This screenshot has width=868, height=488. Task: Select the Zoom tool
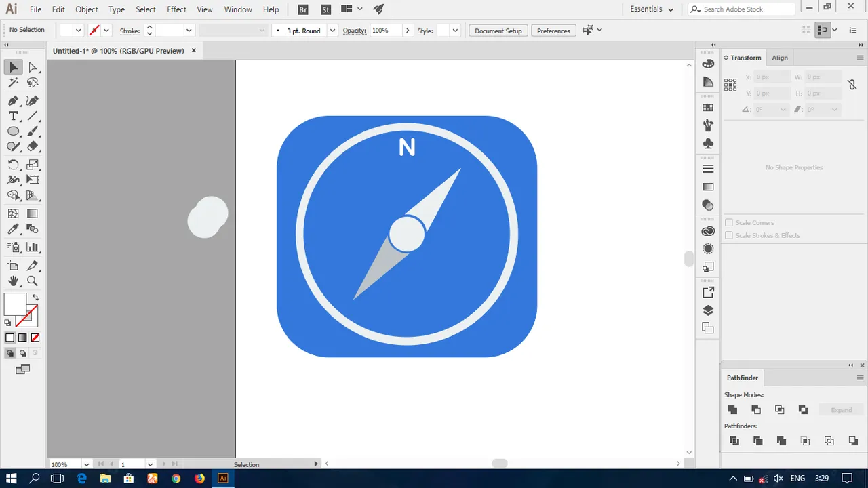pyautogui.click(x=33, y=281)
